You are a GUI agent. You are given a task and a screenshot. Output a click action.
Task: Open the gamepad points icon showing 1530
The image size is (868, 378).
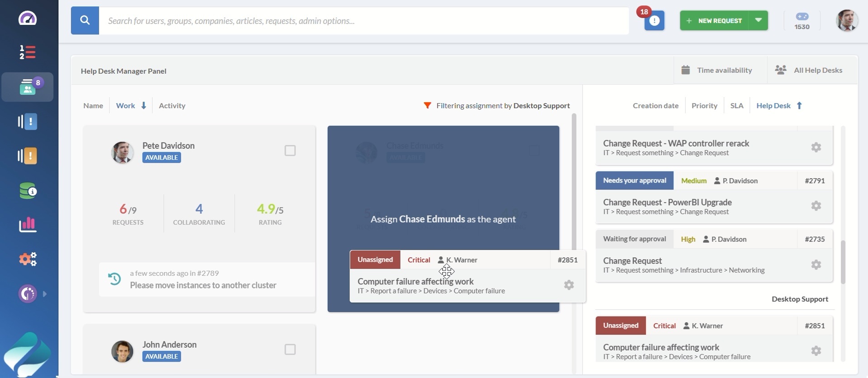point(802,21)
